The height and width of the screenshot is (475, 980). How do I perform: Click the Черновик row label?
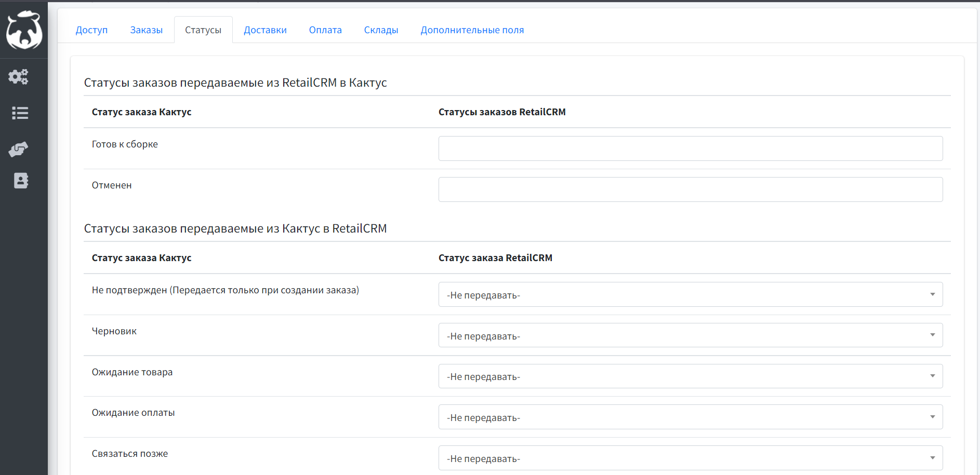coord(114,331)
